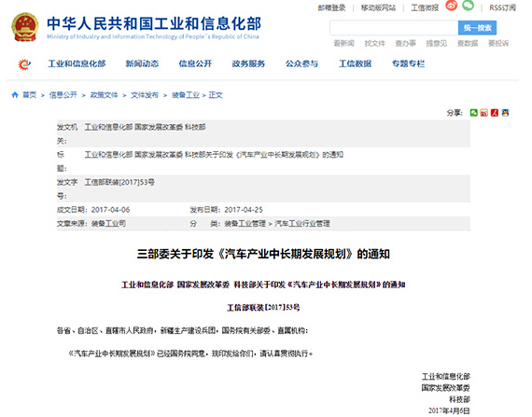Viewport: 532px width, 417px height.
Task: Open 新闻动态 navigation menu
Action: point(142,63)
